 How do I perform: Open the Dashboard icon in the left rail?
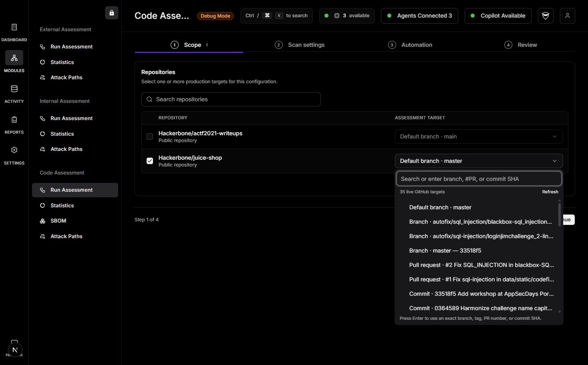[x=14, y=27]
